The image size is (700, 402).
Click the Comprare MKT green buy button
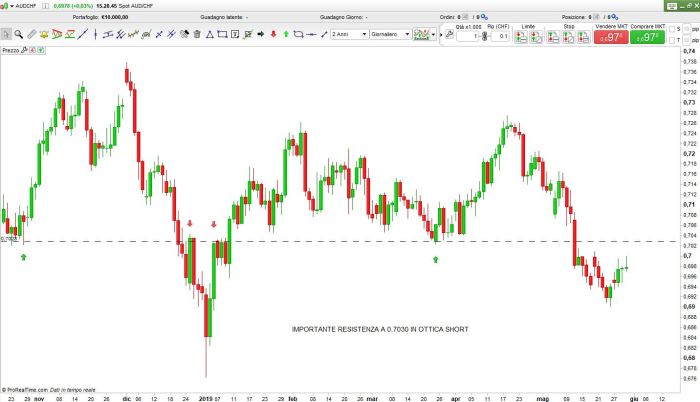(x=647, y=37)
